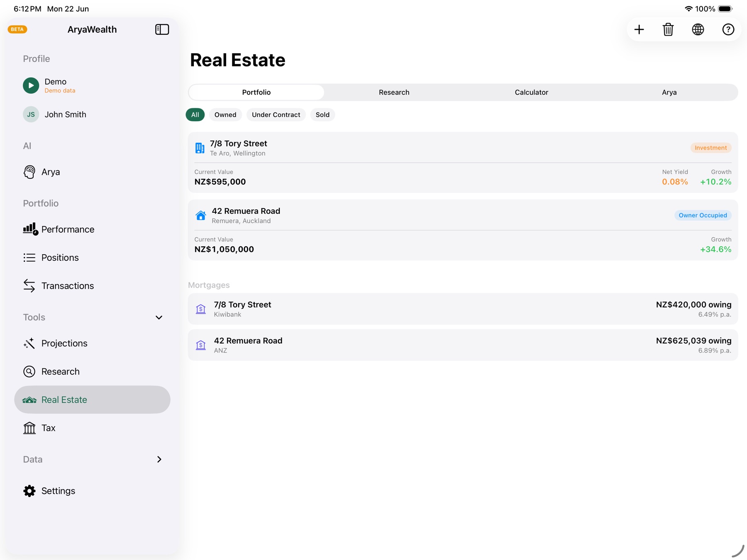
Task: Click the battery status indicator
Action: 725,9
